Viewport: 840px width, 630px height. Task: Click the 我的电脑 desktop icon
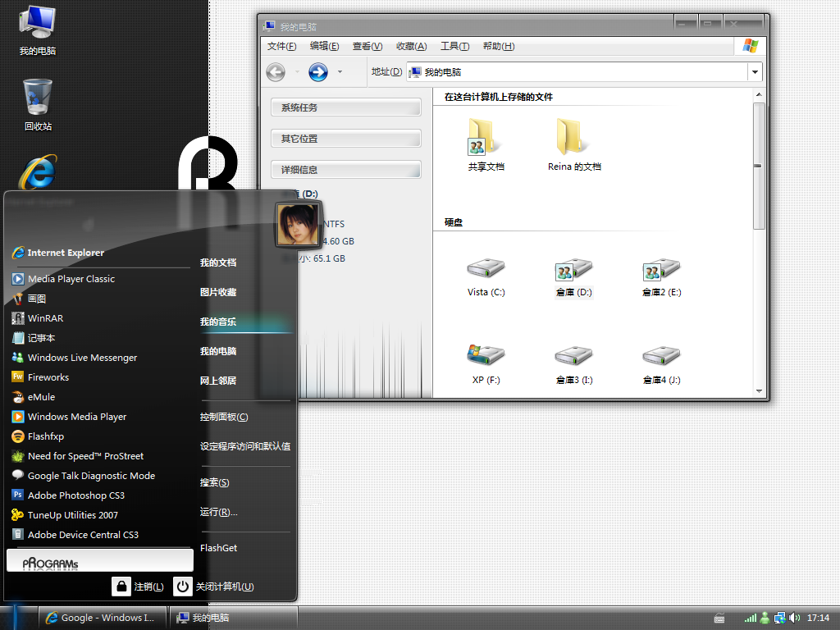click(38, 30)
